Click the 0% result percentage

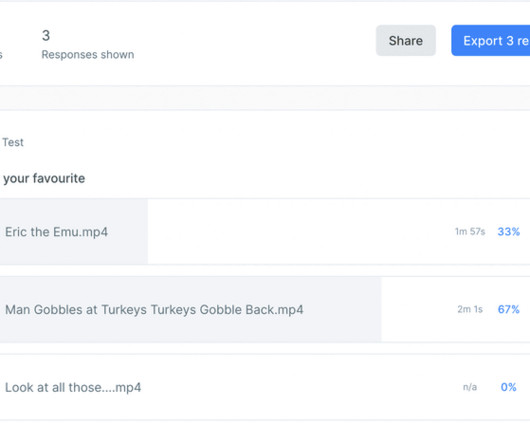pyautogui.click(x=508, y=387)
